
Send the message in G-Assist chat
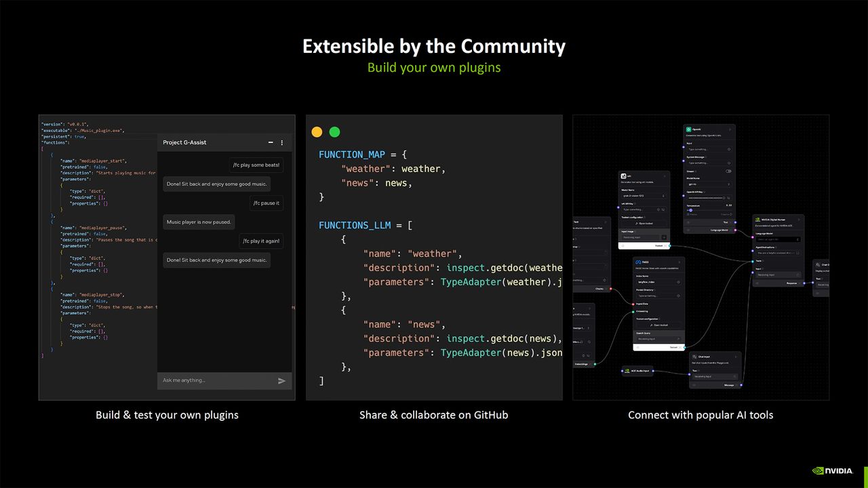tap(281, 381)
